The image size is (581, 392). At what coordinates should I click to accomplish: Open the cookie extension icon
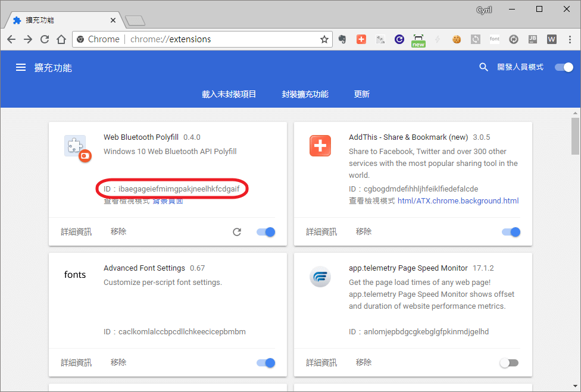[x=457, y=39]
